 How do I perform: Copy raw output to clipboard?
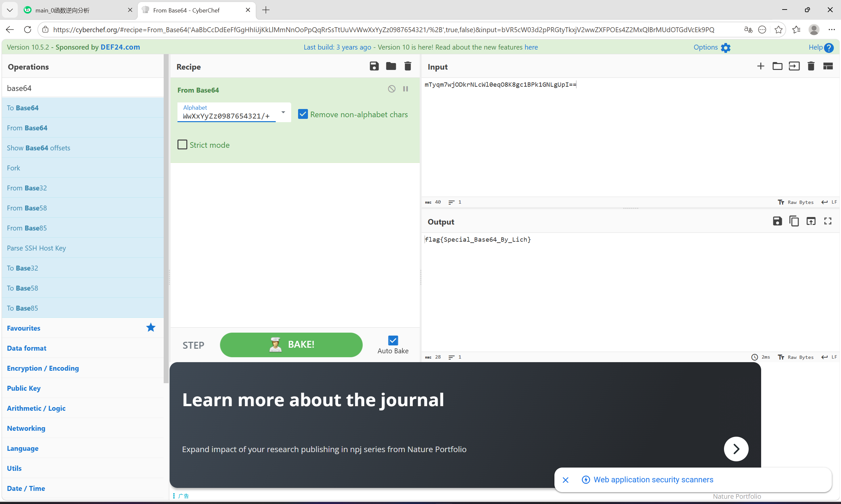[x=794, y=221]
